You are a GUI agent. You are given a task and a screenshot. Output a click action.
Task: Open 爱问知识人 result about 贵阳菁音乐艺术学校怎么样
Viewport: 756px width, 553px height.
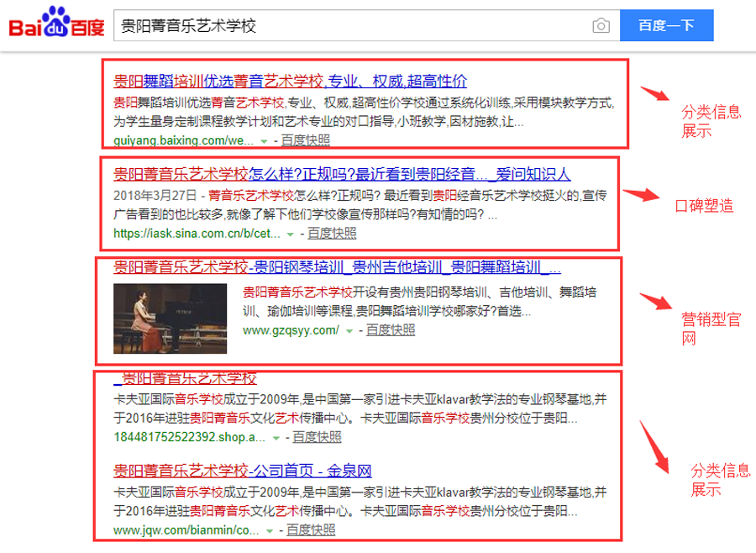[342, 174]
